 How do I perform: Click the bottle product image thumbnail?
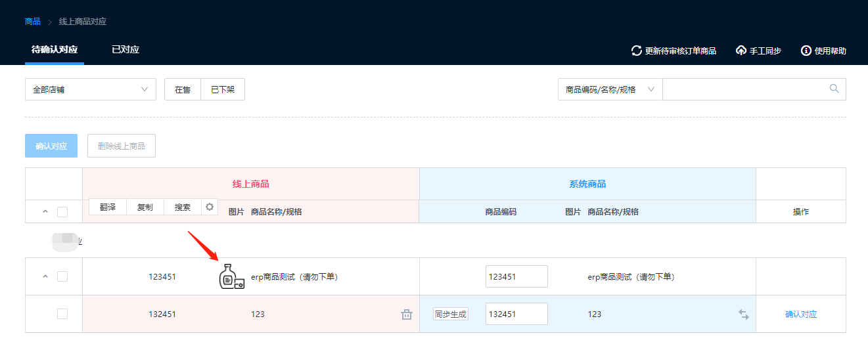click(231, 277)
